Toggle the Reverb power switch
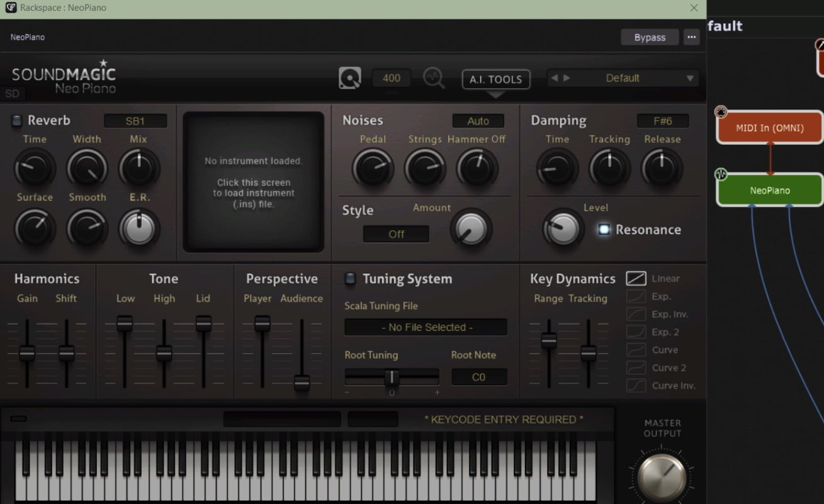 click(16, 121)
